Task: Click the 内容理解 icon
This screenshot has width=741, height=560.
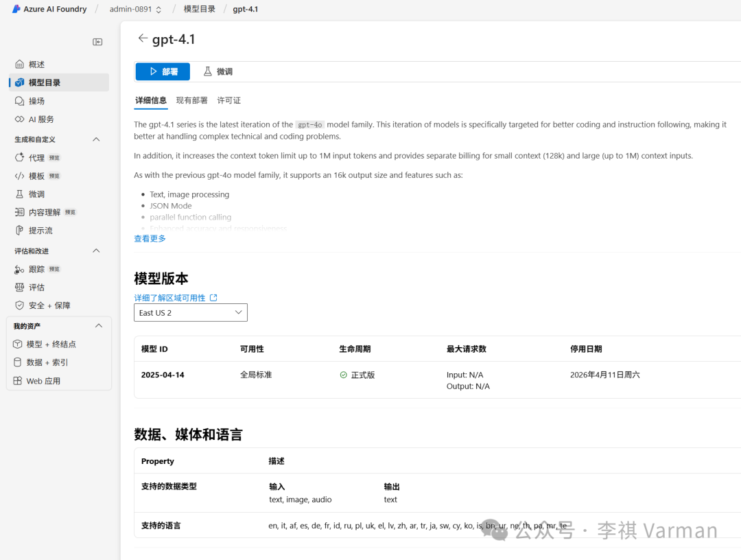Action: pos(19,212)
